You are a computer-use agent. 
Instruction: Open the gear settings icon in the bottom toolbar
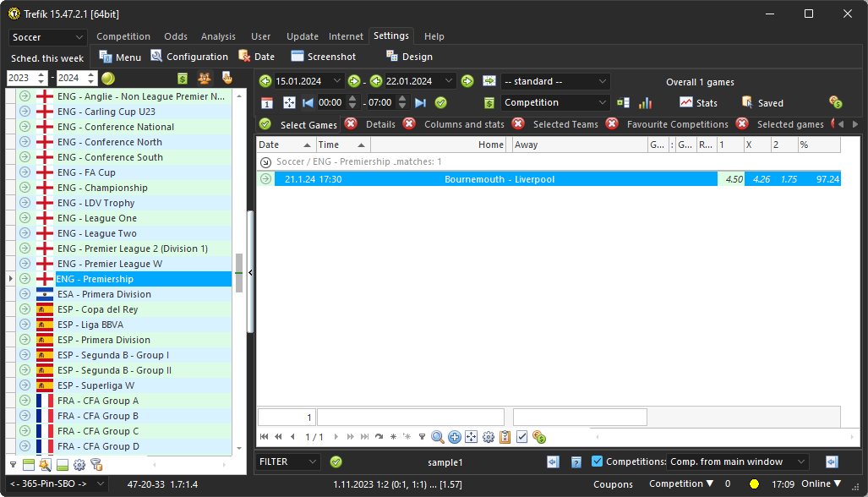click(x=489, y=437)
